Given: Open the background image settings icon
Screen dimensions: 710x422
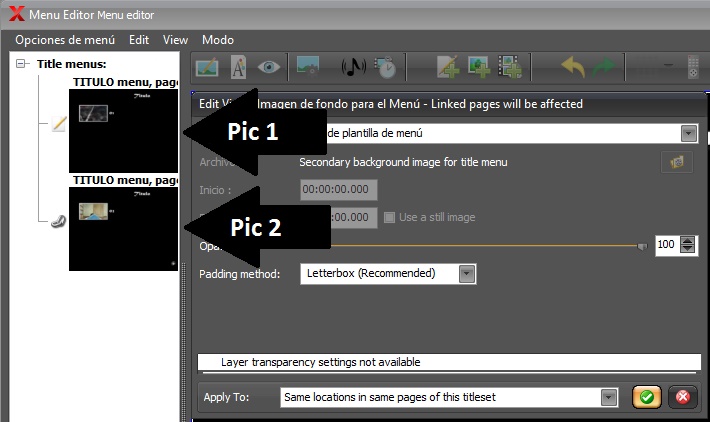Looking at the screenshot, I should pos(308,66).
